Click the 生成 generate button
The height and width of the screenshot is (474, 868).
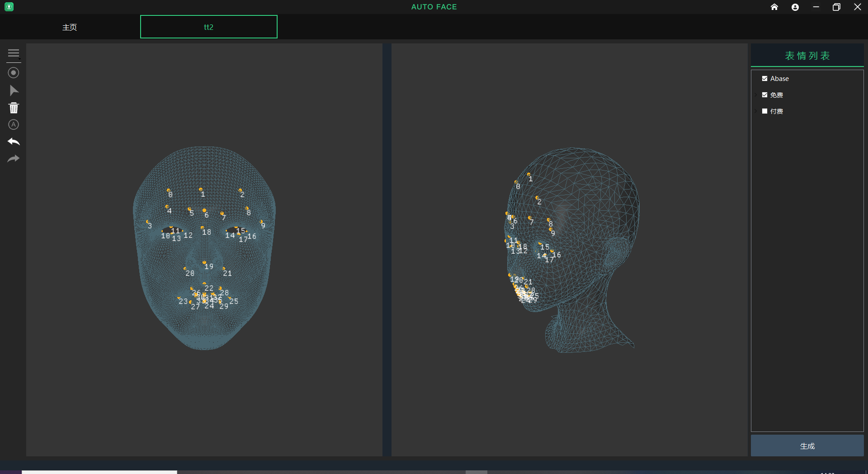point(807,446)
